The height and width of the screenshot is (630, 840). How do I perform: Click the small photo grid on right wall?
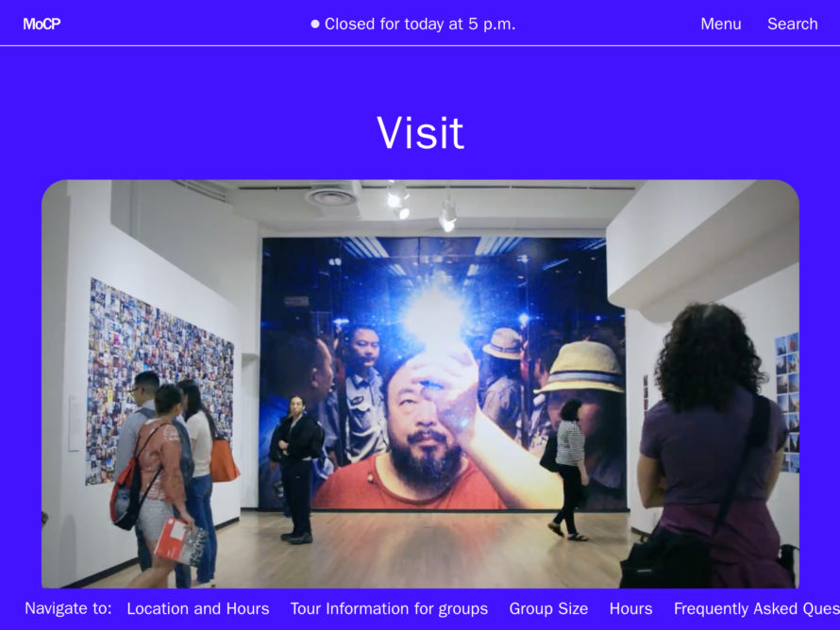pos(787,403)
